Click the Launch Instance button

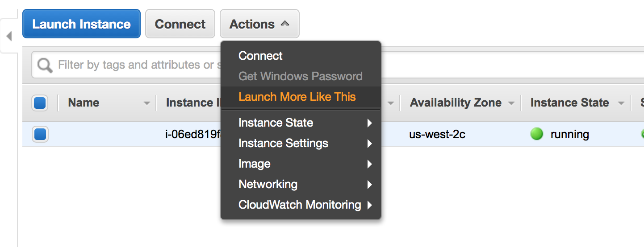pyautogui.click(x=81, y=24)
